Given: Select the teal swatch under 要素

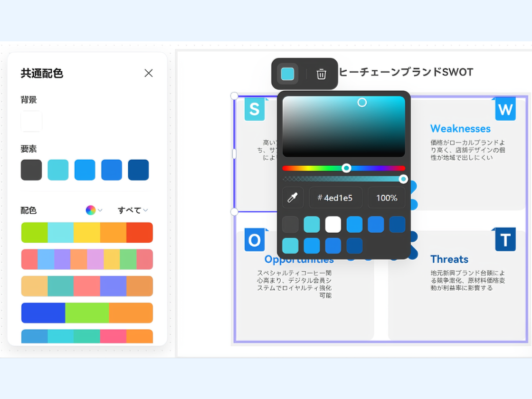Looking at the screenshot, I should point(57,170).
